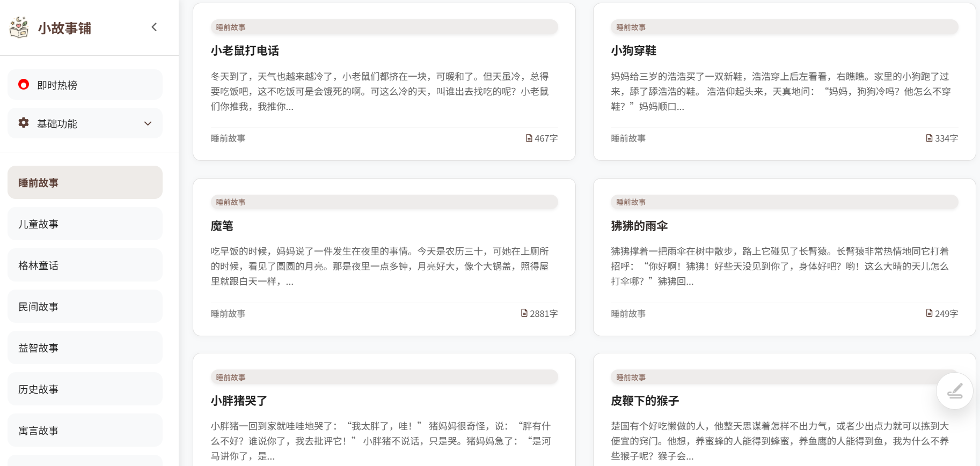This screenshot has width=980, height=466.
Task: Click the excerpt starting 楚国有个好吃懒做的人
Action: point(780,441)
